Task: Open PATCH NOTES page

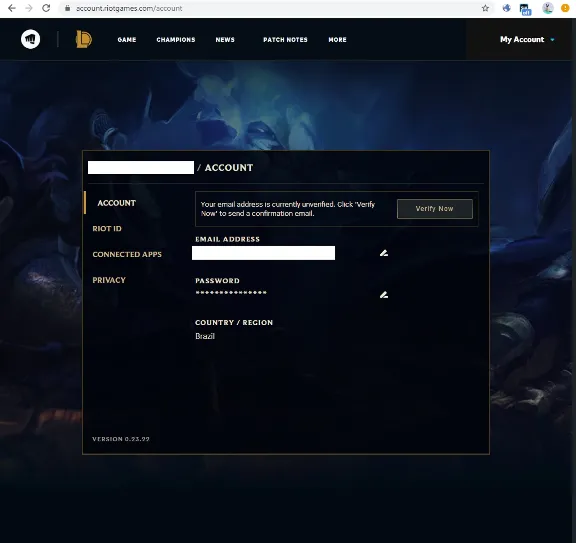Action: pos(285,40)
